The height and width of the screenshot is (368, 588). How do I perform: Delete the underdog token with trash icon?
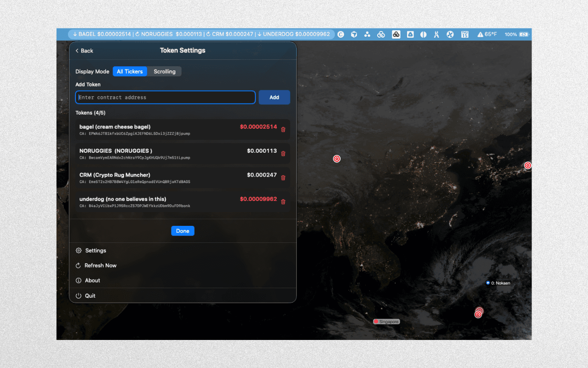pyautogui.click(x=283, y=202)
